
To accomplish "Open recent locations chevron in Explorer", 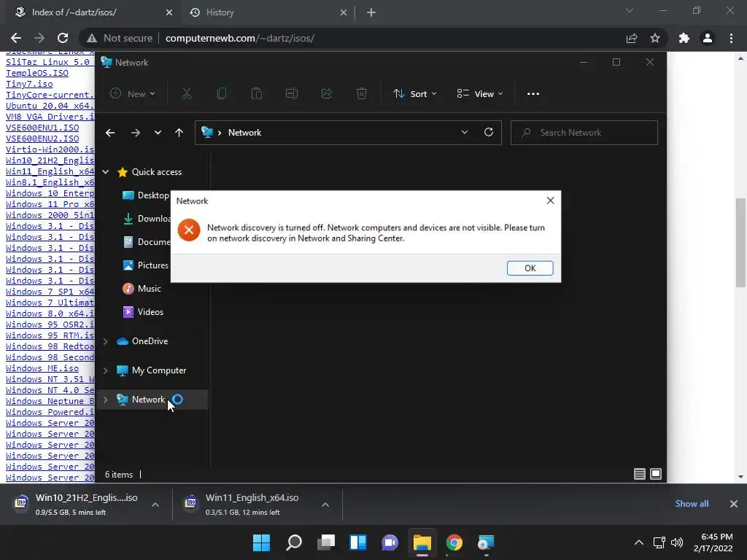I will pos(158,133).
